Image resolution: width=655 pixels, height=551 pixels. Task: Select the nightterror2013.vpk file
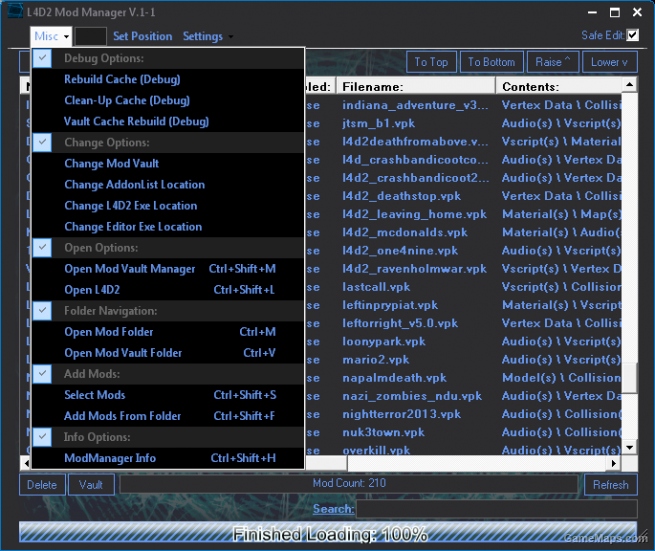pyautogui.click(x=401, y=414)
